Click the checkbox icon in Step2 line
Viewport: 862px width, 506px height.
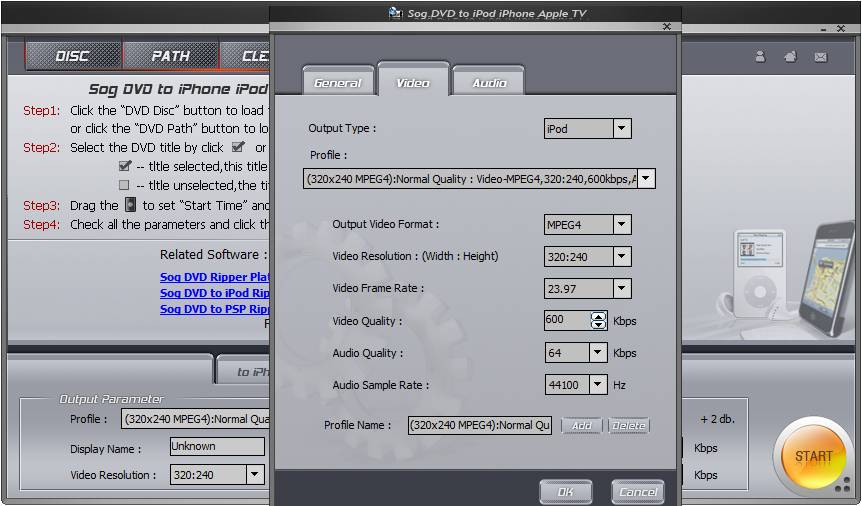coord(238,147)
